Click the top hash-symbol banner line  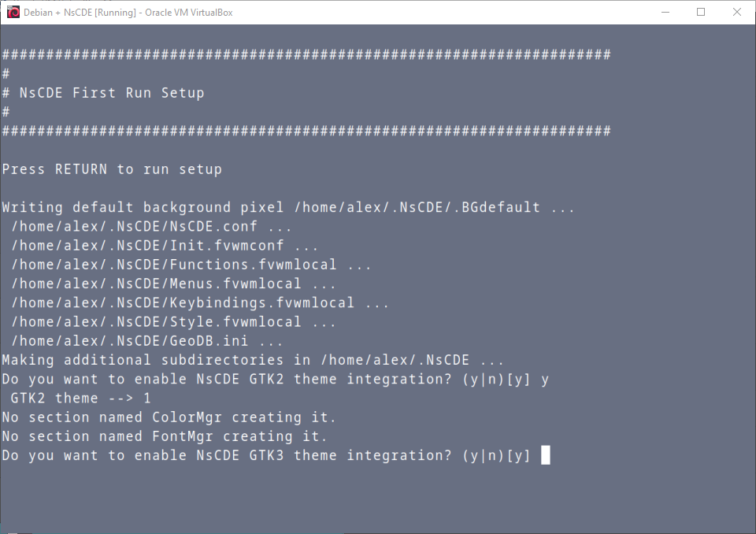point(307,54)
